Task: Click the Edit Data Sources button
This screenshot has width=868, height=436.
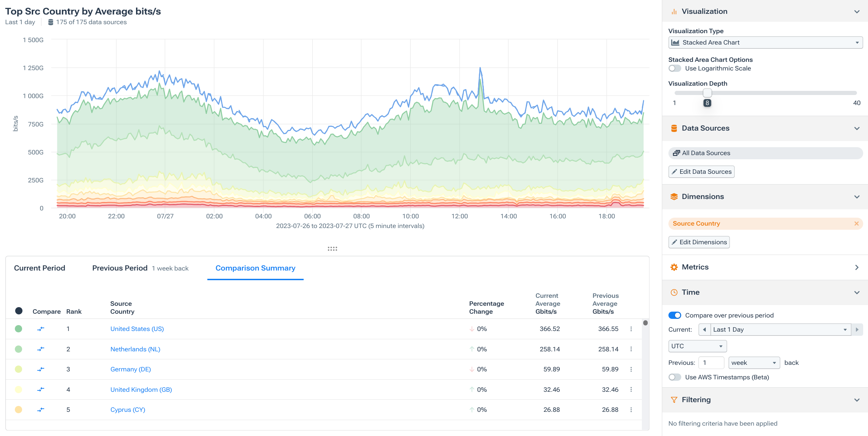Action: pyautogui.click(x=701, y=171)
